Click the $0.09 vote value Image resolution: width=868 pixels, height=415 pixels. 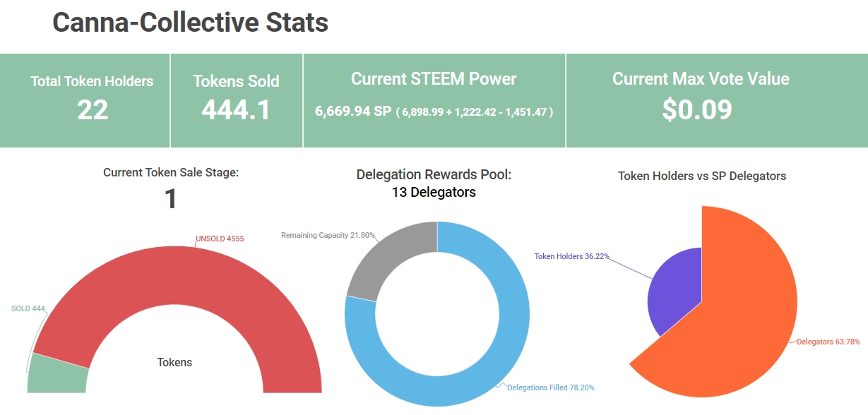697,109
